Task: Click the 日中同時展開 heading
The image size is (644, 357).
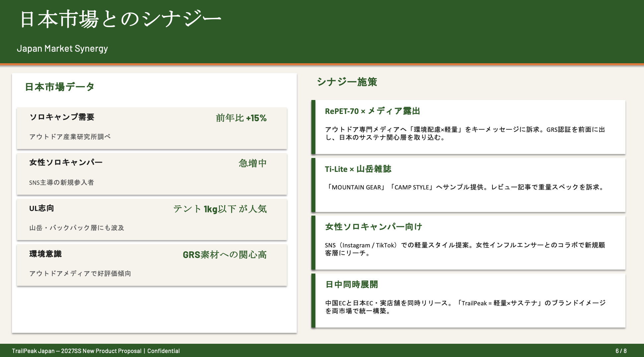Action: (x=352, y=284)
